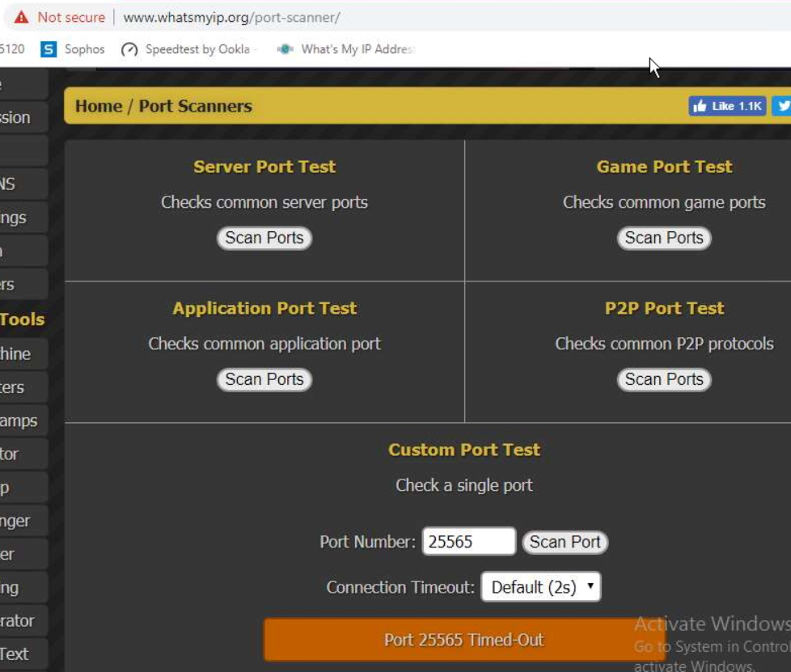Open the Speedtest by Ookla bookmark
The width and height of the screenshot is (791, 672).
[188, 49]
